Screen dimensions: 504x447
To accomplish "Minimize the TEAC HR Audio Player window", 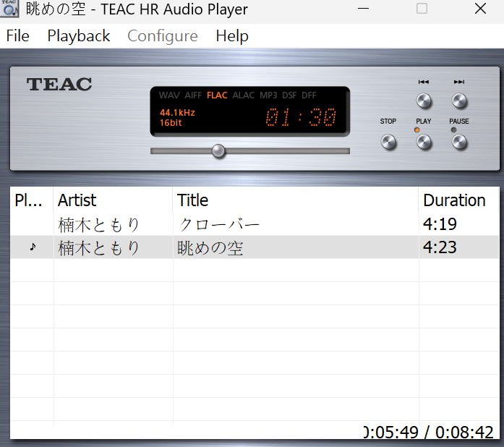I will (x=363, y=9).
